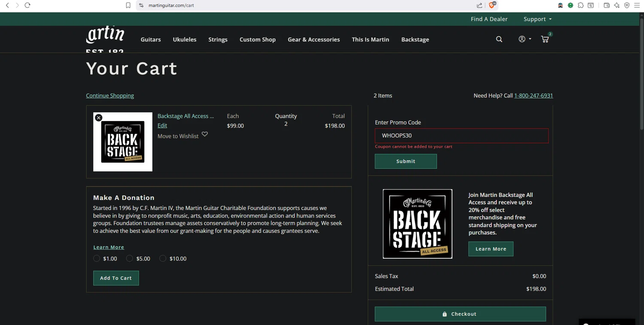
Task: Click Learn More under donation text
Action: [109, 247]
